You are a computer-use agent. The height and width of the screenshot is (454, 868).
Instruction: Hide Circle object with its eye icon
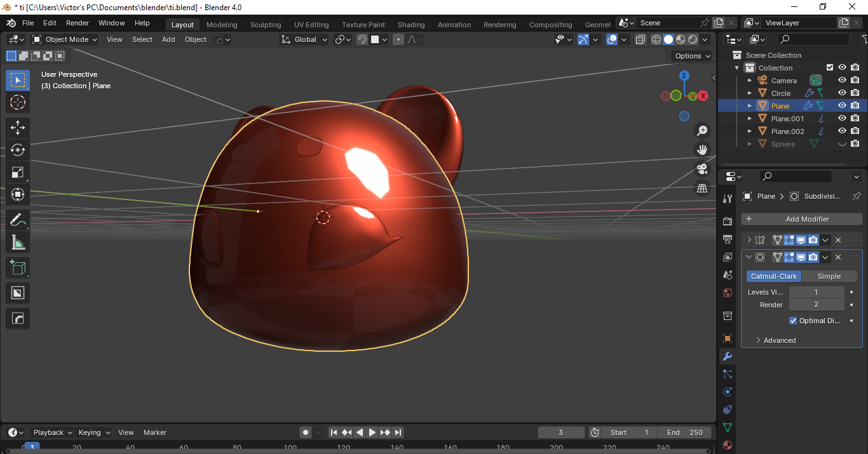(x=842, y=93)
